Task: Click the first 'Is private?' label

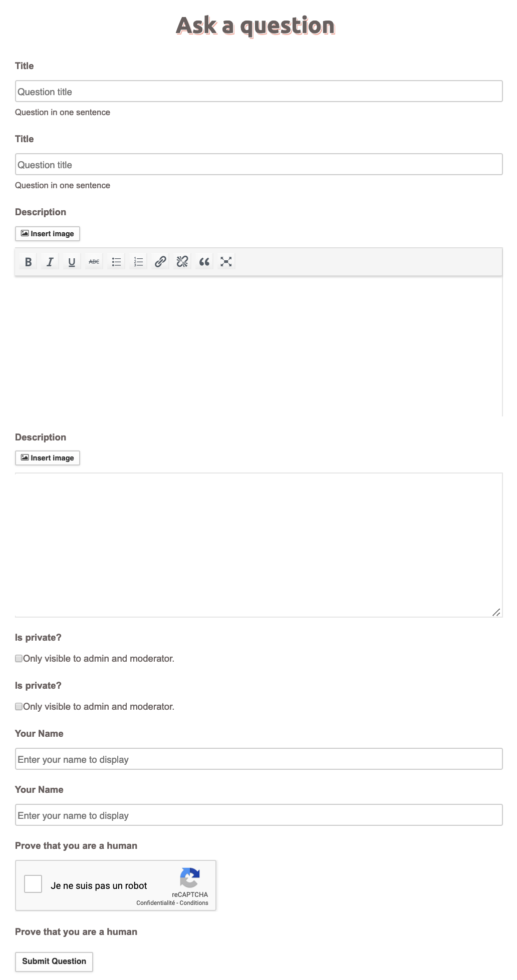Action: point(38,637)
